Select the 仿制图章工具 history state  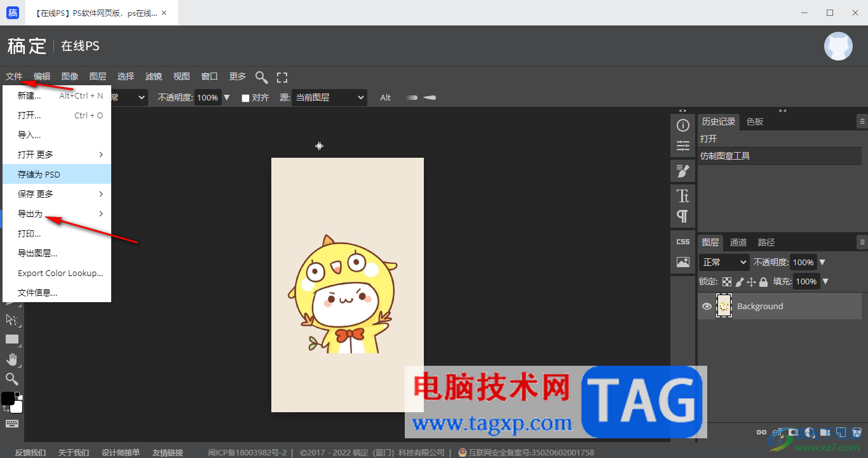click(x=780, y=156)
